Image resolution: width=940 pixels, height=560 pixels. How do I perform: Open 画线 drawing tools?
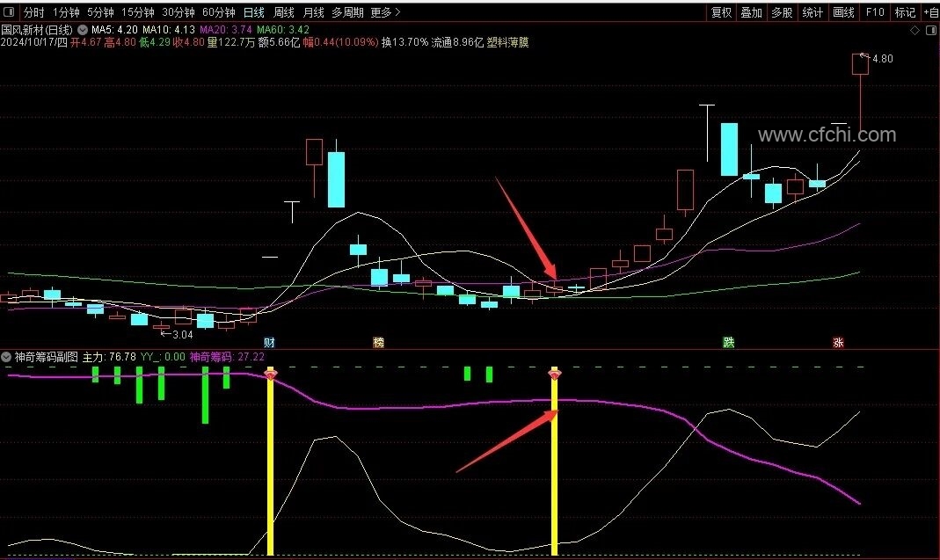[843, 12]
